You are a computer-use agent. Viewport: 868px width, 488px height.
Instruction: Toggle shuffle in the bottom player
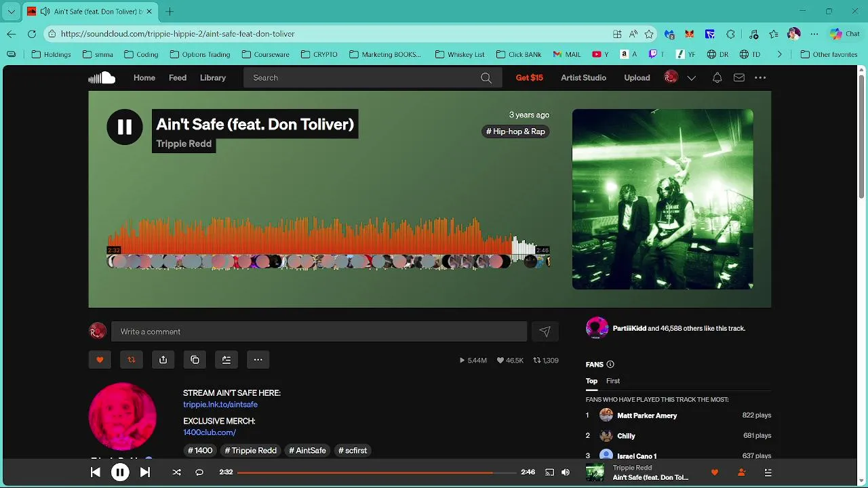pyautogui.click(x=177, y=472)
